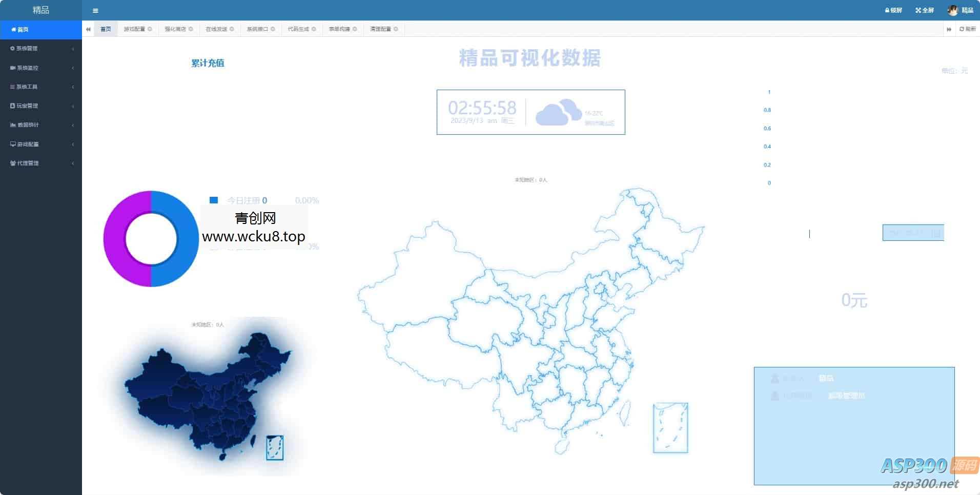This screenshot has height=495, width=980.
Task: Switch to the 代码生成 tab
Action: [x=298, y=29]
